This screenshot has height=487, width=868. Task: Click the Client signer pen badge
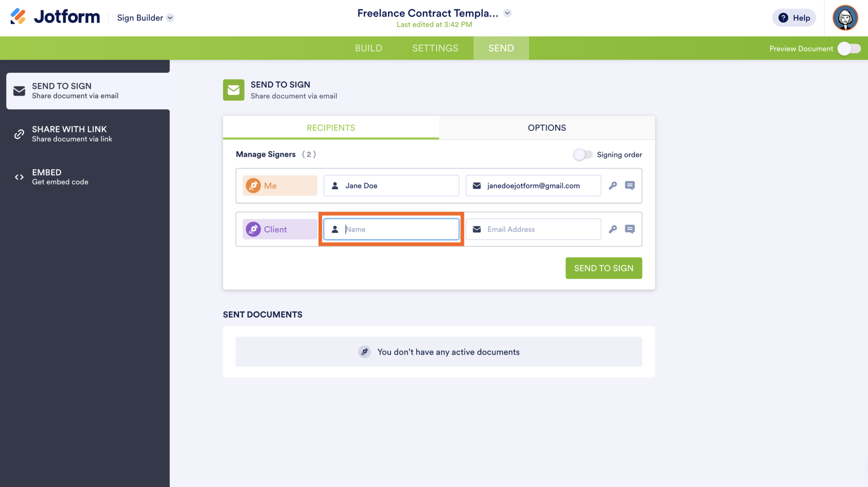253,229
